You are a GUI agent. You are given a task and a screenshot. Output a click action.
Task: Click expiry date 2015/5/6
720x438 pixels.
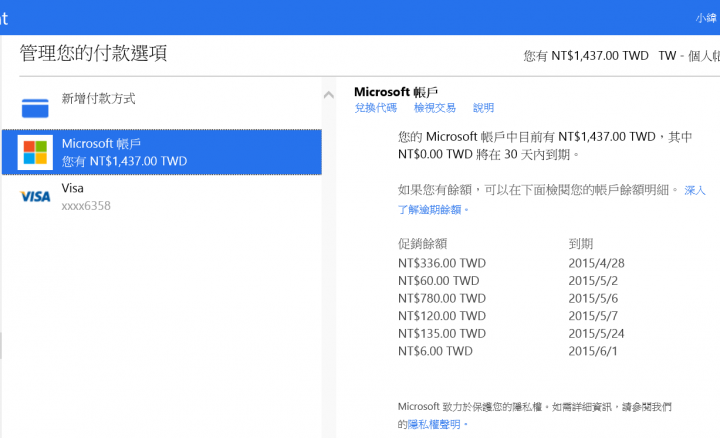(x=593, y=298)
